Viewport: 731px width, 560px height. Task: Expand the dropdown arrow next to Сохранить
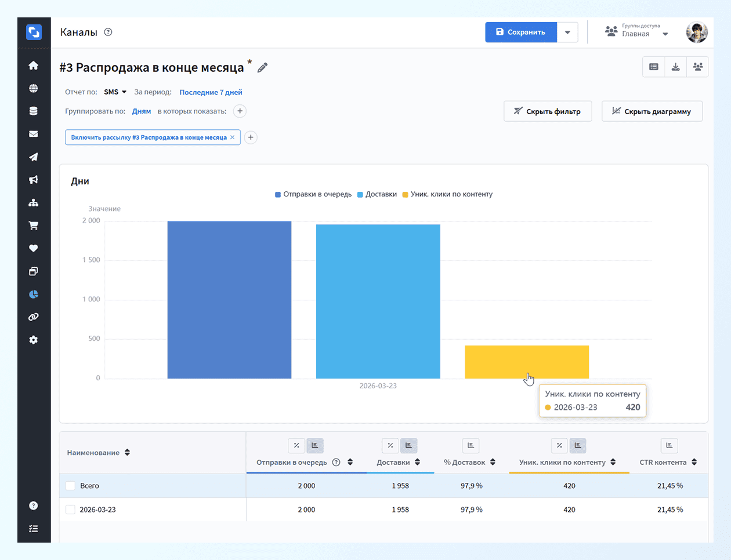tap(567, 32)
